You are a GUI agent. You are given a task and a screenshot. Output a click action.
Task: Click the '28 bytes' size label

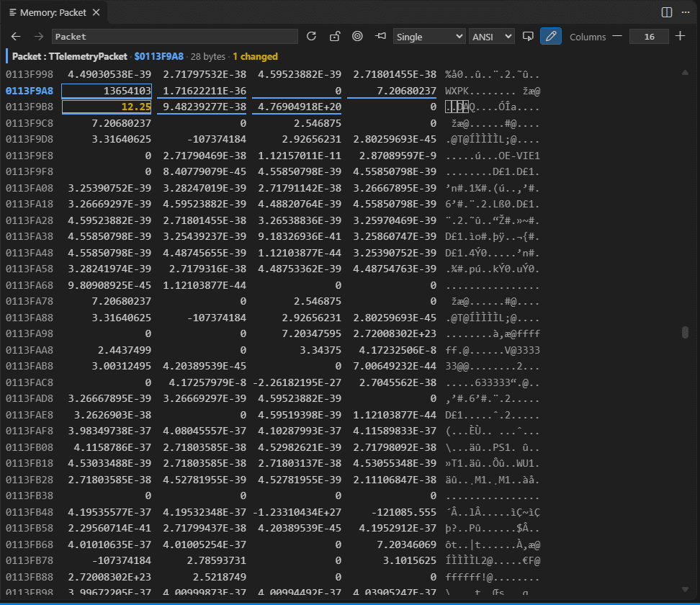pyautogui.click(x=208, y=57)
